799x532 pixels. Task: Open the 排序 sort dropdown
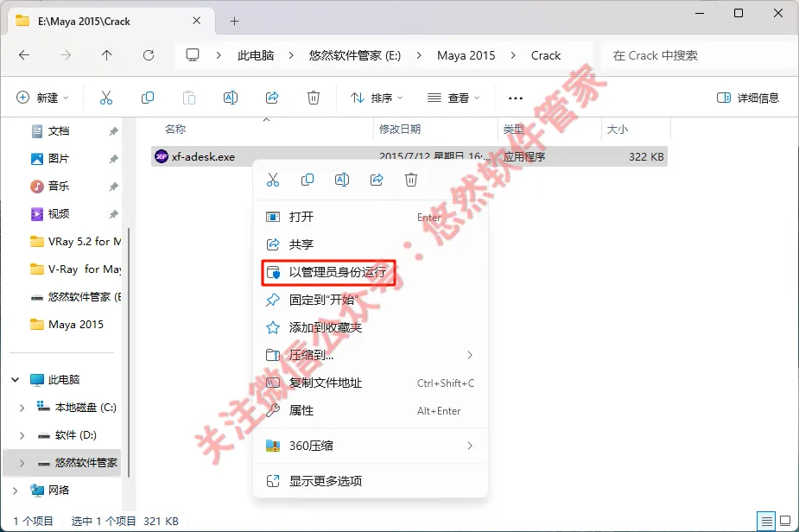coord(377,98)
